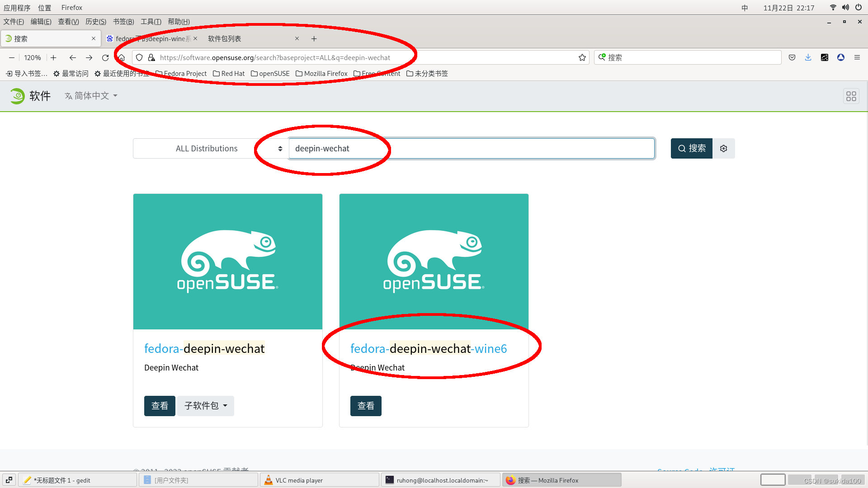Click the bookmark star icon

(582, 58)
